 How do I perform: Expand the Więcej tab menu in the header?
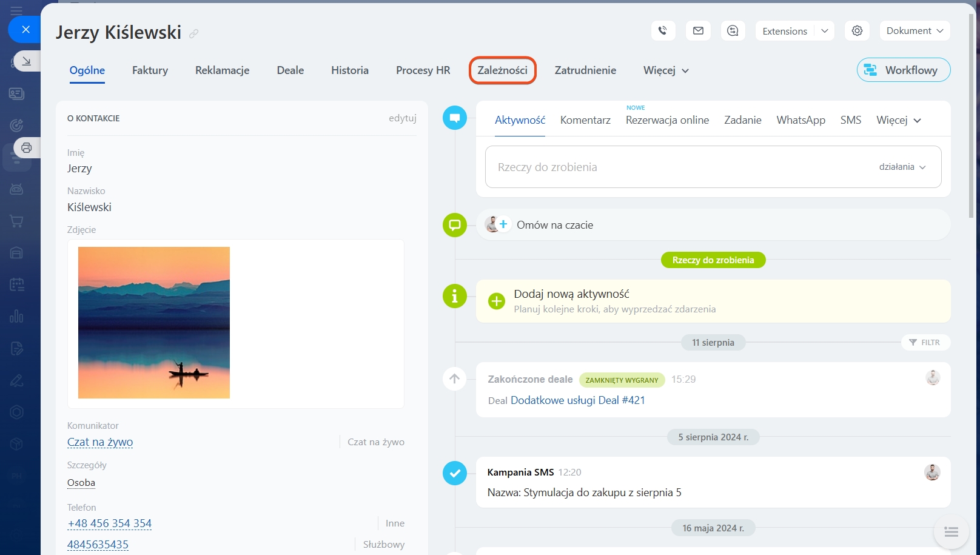[666, 70]
